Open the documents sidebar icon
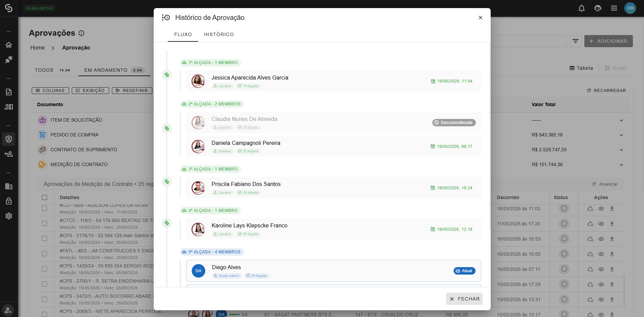This screenshot has height=317, width=644. click(9, 92)
